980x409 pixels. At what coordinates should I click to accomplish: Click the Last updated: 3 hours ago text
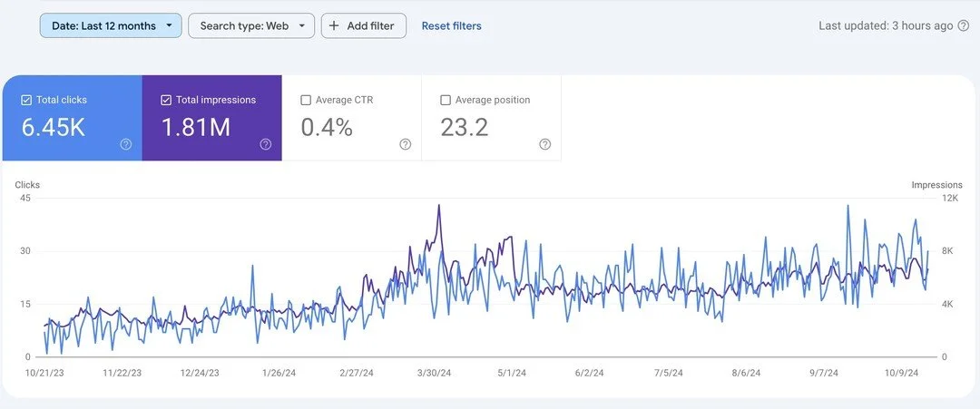pos(886,25)
